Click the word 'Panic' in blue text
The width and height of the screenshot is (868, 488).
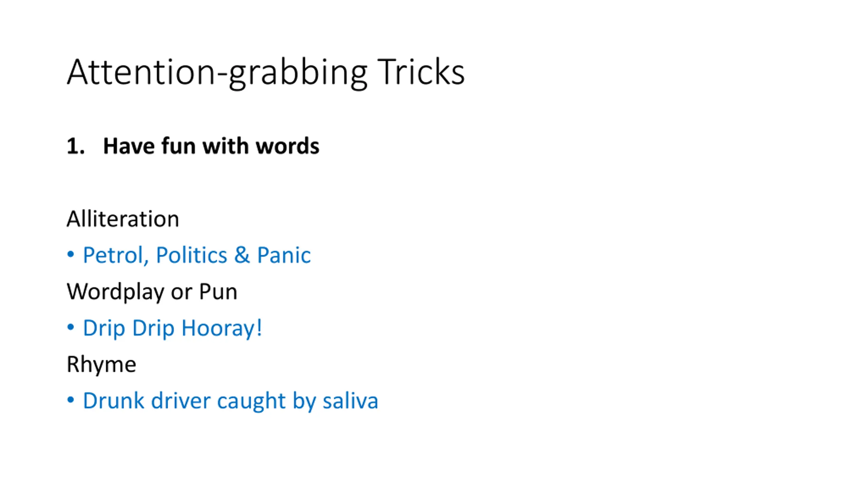coord(284,255)
